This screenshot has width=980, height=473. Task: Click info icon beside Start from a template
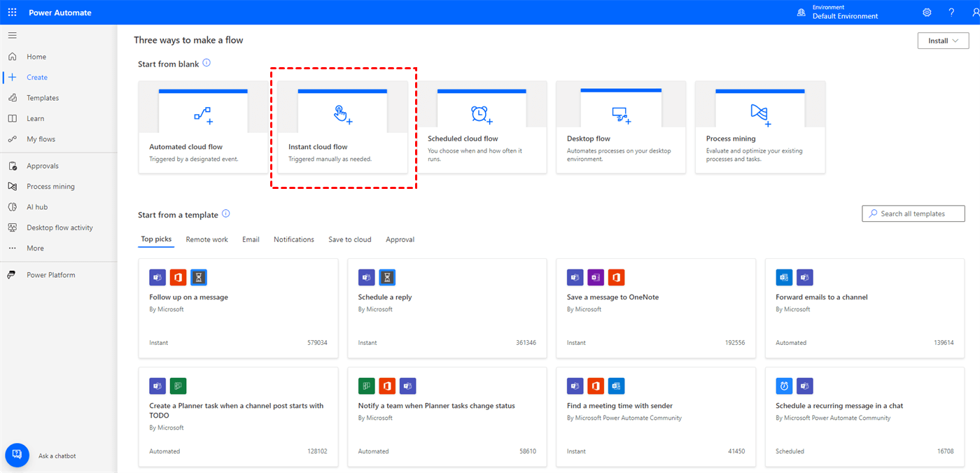[225, 214]
